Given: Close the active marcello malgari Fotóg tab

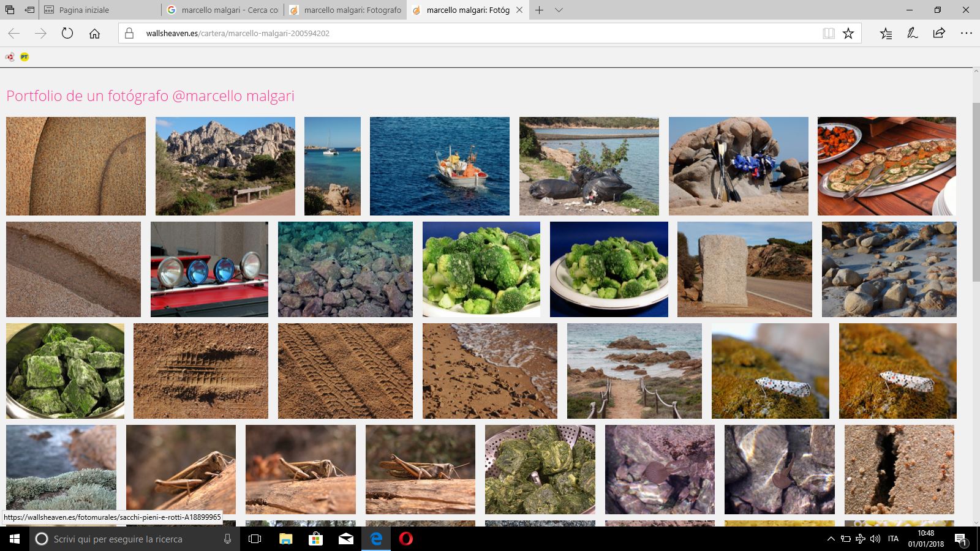Looking at the screenshot, I should [519, 10].
